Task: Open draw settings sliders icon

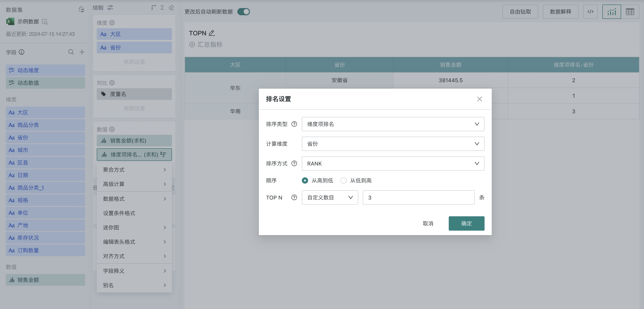Action: tap(110, 7)
